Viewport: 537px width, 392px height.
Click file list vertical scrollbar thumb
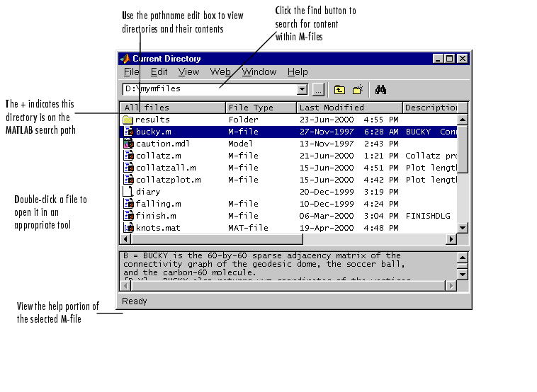click(463, 149)
